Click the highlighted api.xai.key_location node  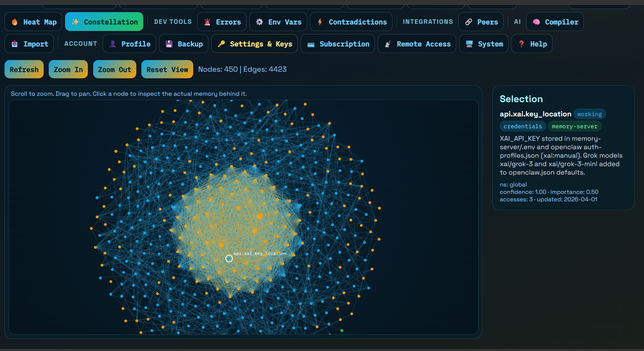[229, 258]
